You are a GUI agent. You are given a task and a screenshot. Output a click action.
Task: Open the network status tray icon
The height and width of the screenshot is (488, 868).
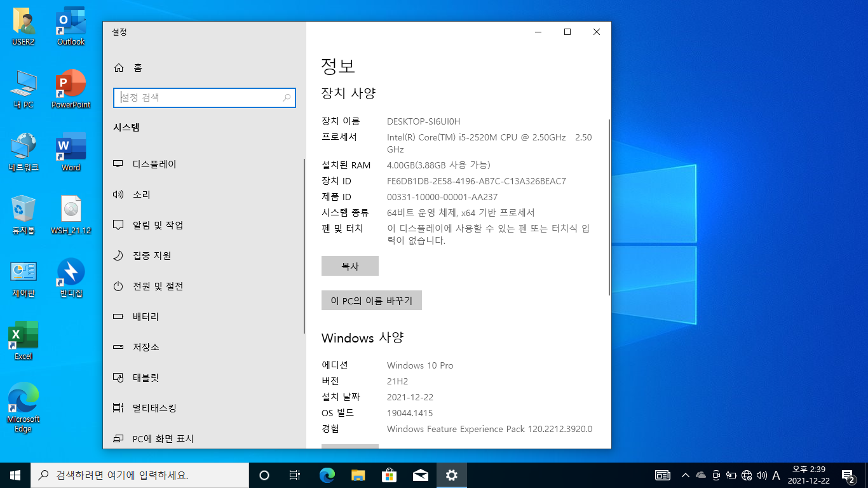(747, 475)
